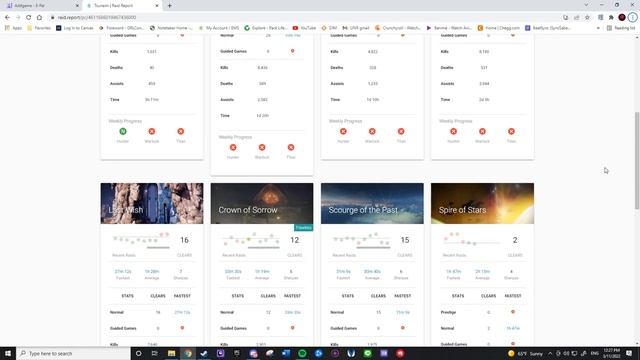Screen dimensions: 640x360
Task: Open the Scourge of the Past Average time
Action: coord(372,271)
